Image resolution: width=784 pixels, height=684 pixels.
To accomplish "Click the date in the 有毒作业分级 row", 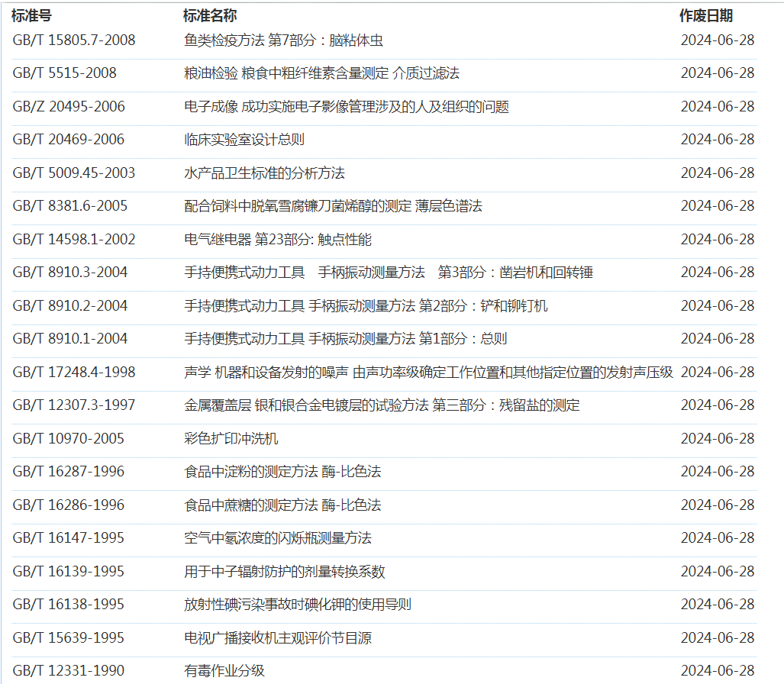I will [x=717, y=671].
